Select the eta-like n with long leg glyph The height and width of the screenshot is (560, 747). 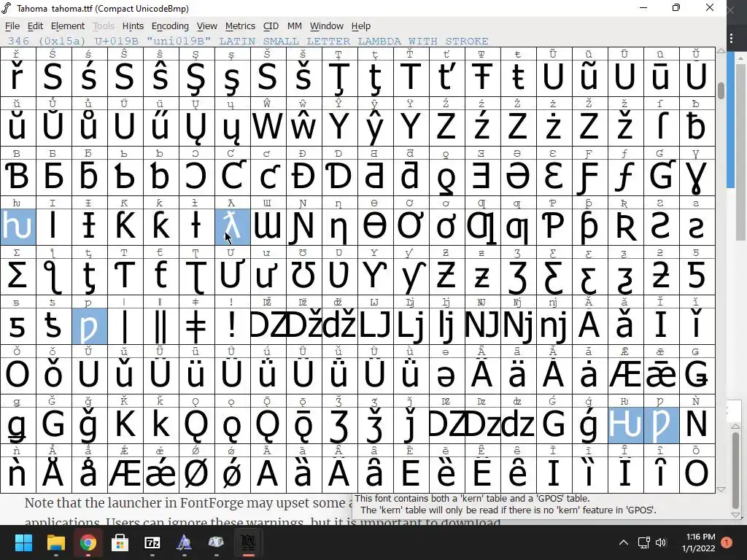pos(340,227)
